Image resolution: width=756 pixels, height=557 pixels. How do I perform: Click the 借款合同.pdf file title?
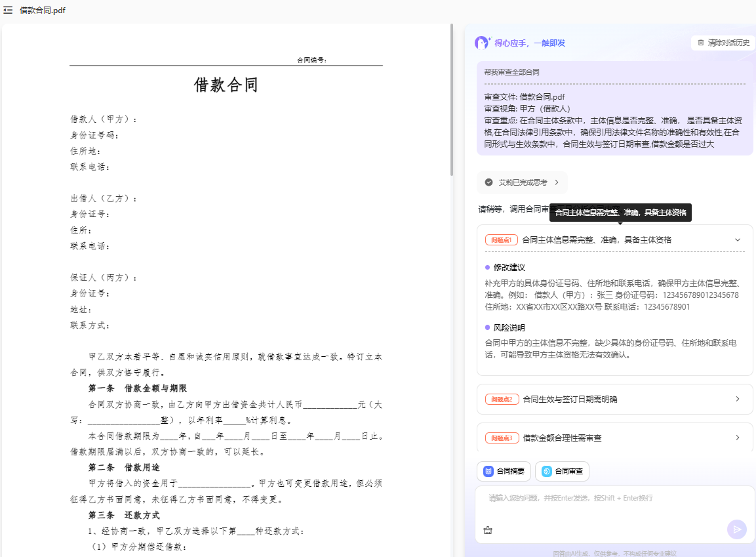click(43, 10)
